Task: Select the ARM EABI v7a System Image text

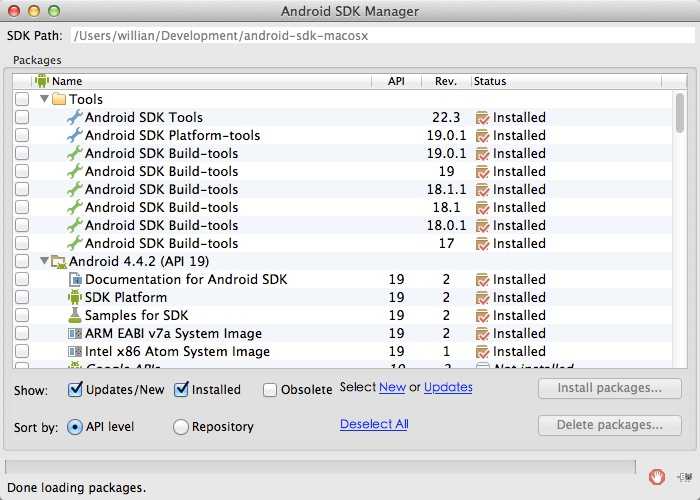Action: (x=173, y=333)
